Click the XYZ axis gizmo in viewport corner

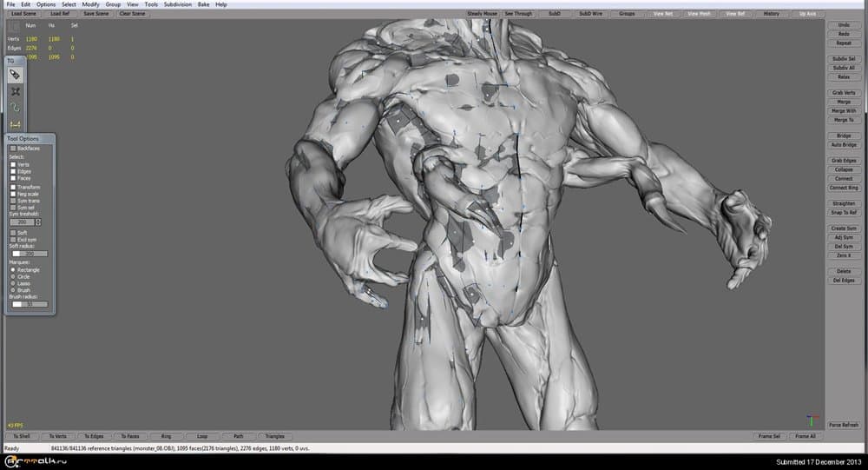[812, 420]
